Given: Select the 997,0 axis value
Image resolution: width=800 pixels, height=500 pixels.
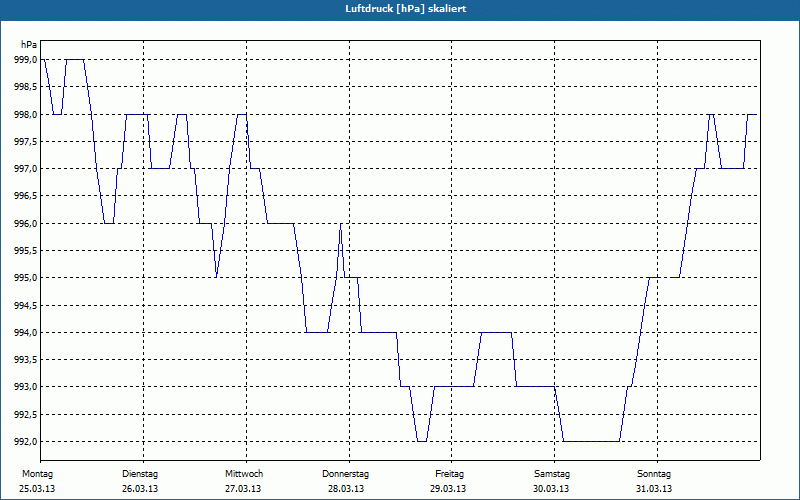Looking at the screenshot, I should coord(26,168).
